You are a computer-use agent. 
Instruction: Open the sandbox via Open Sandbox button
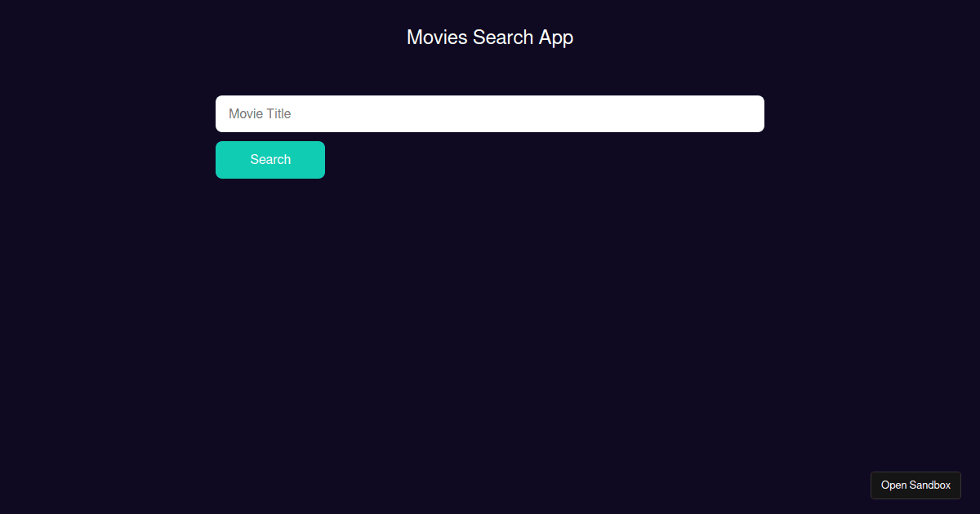[915, 485]
